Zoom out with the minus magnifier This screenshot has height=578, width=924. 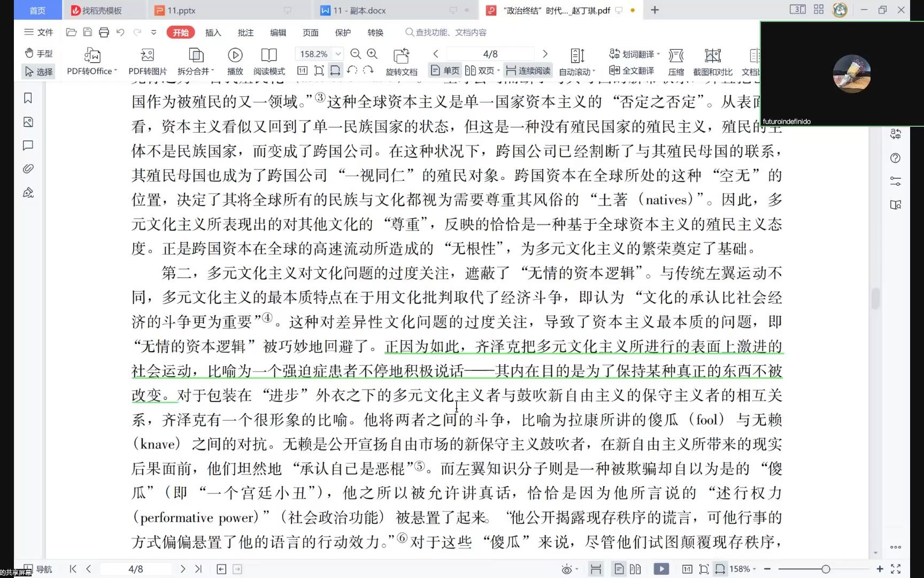click(355, 54)
